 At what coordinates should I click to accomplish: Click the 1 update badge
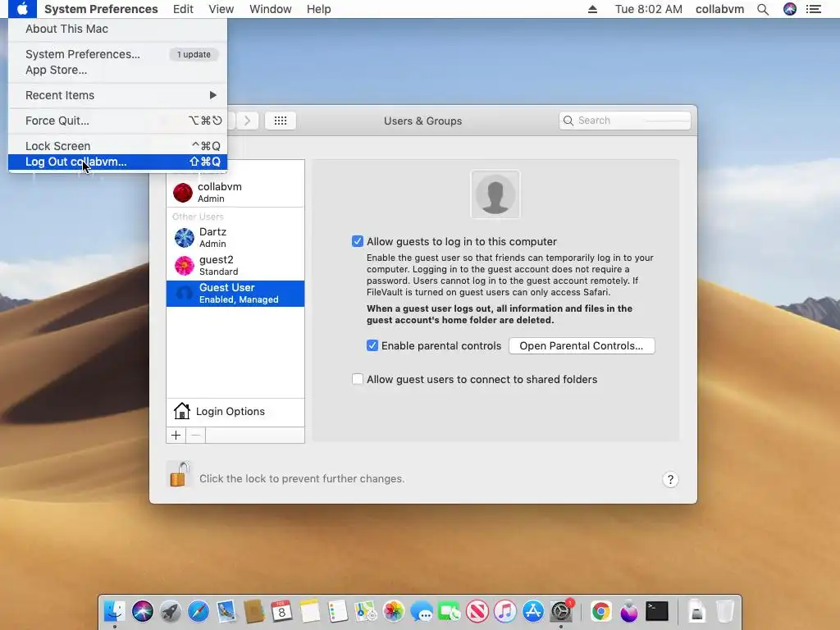194,54
